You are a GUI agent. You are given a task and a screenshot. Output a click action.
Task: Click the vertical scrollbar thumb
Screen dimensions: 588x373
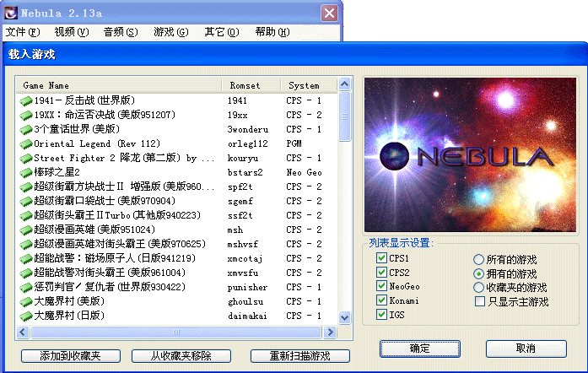coord(344,116)
